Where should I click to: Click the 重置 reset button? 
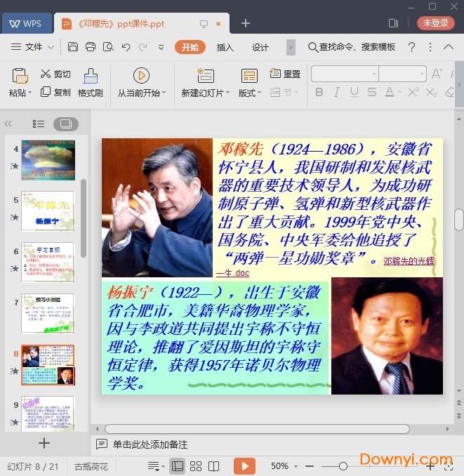285,74
